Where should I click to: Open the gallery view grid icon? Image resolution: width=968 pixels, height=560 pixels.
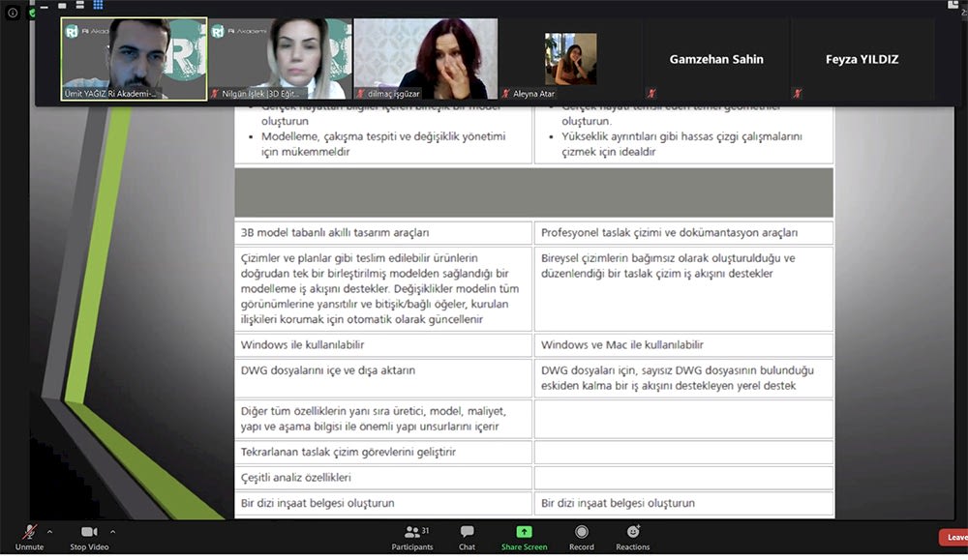coord(98,5)
